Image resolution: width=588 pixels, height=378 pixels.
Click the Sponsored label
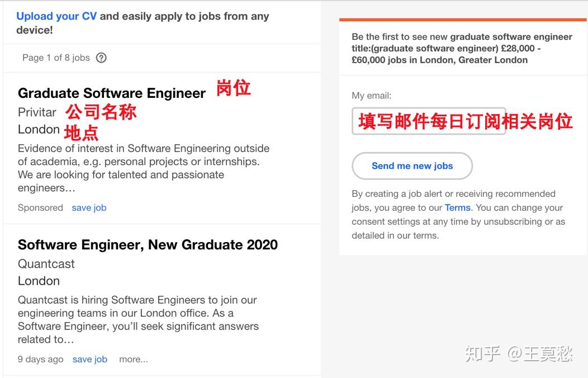tap(40, 207)
